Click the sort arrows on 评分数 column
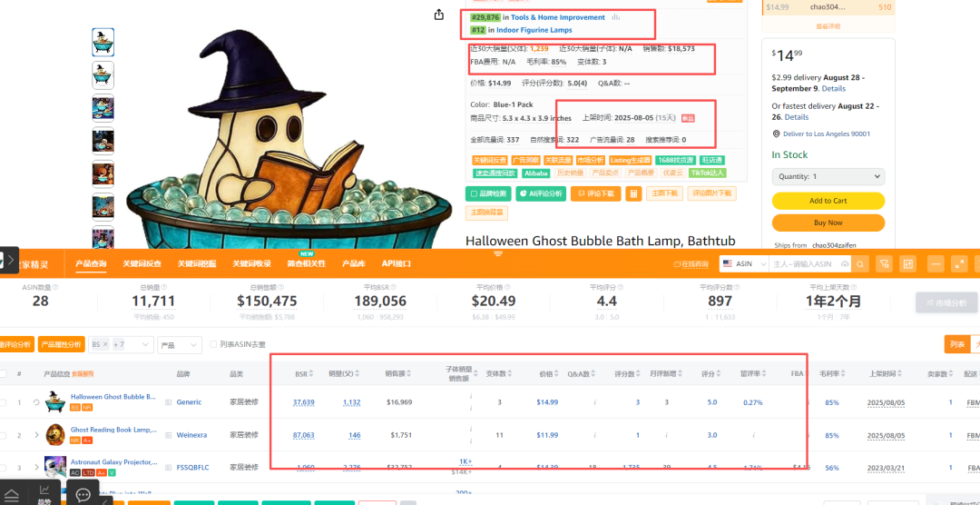This screenshot has width=980, height=505. coord(639,373)
